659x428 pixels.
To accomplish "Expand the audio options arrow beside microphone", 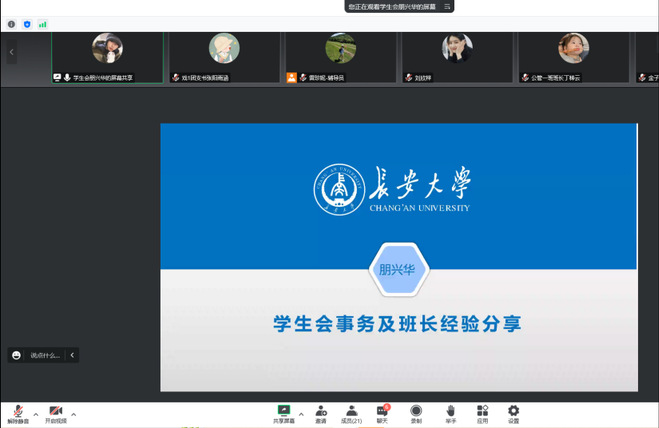I will pos(36,413).
